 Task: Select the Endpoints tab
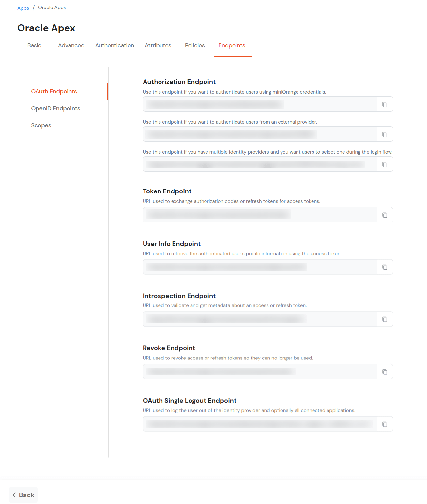pyautogui.click(x=232, y=45)
